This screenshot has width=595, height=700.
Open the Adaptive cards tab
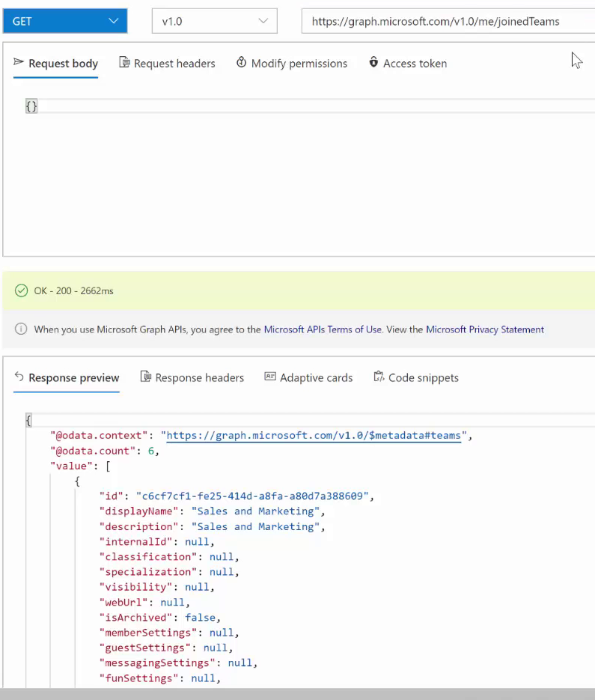(308, 377)
